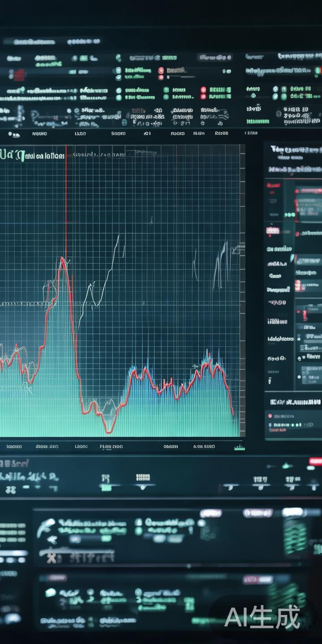Click the red square icon in top-left panel
Screen dimensions: 322x644
19,75
